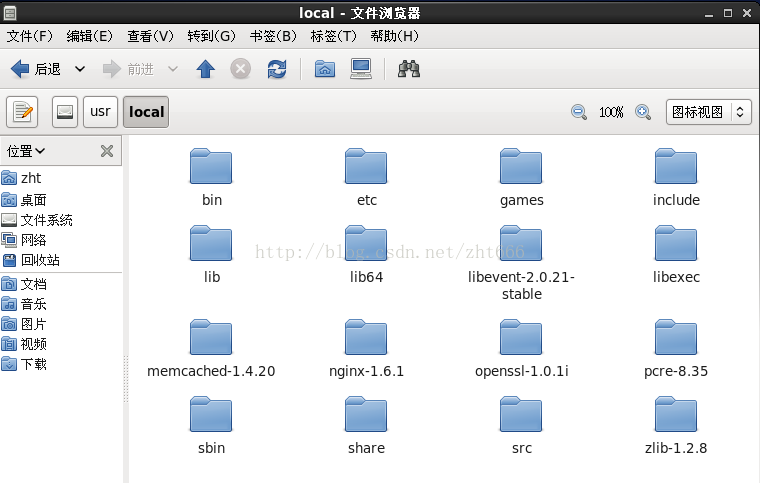The height and width of the screenshot is (483, 760).
Task: Select the lib folder icon
Action: (x=211, y=243)
